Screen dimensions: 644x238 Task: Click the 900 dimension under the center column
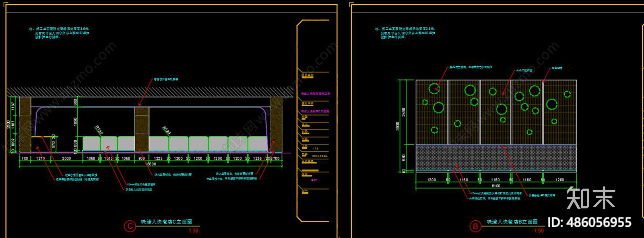click(x=142, y=158)
